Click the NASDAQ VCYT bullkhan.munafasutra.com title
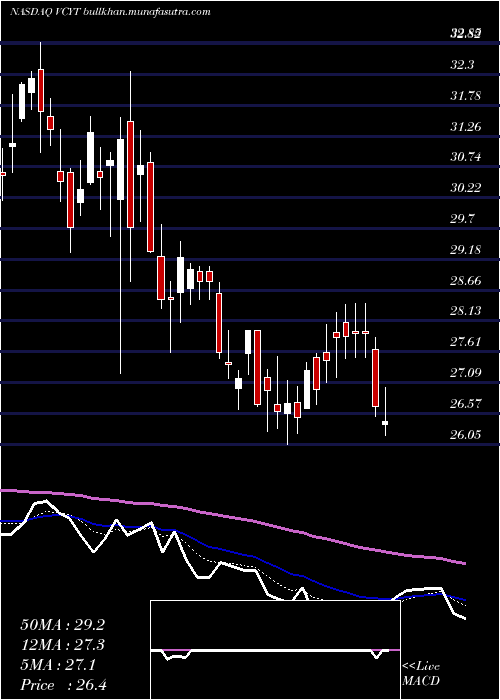 click(110, 12)
